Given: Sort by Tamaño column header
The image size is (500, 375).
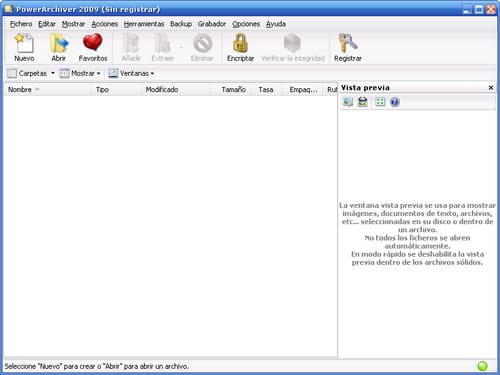Looking at the screenshot, I should pos(231,90).
